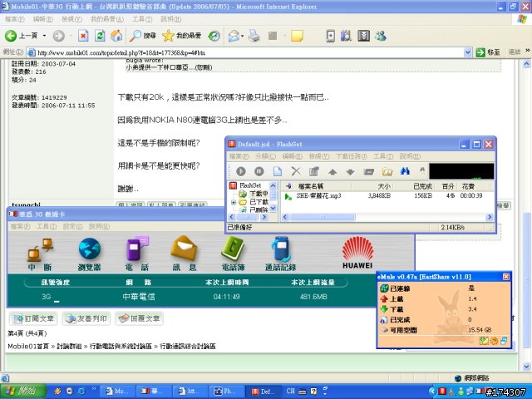
Task: Open the FlashGet 下載任務 menu
Action: [351, 156]
